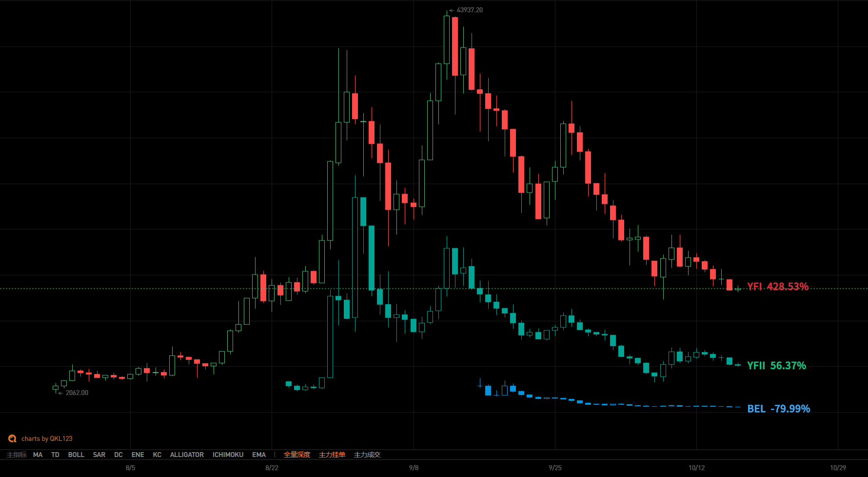The height and width of the screenshot is (477, 868).
Task: Click the red YFI 428.53% label
Action: click(x=777, y=286)
